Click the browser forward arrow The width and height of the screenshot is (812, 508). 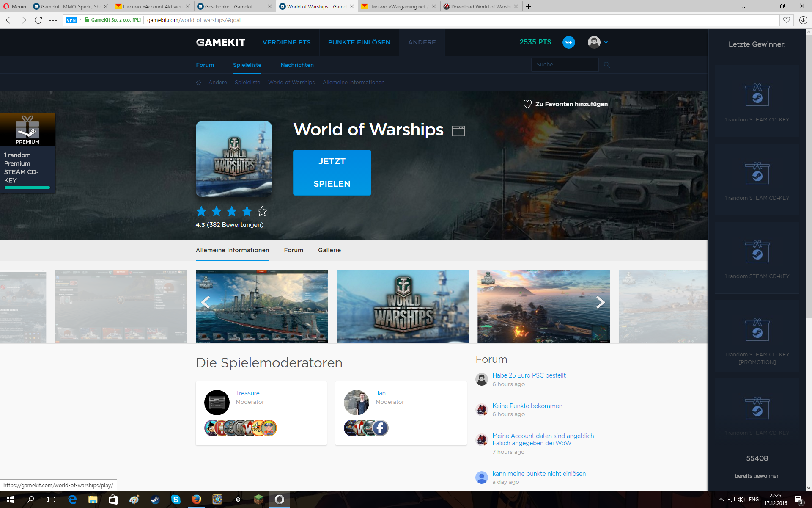click(x=24, y=20)
